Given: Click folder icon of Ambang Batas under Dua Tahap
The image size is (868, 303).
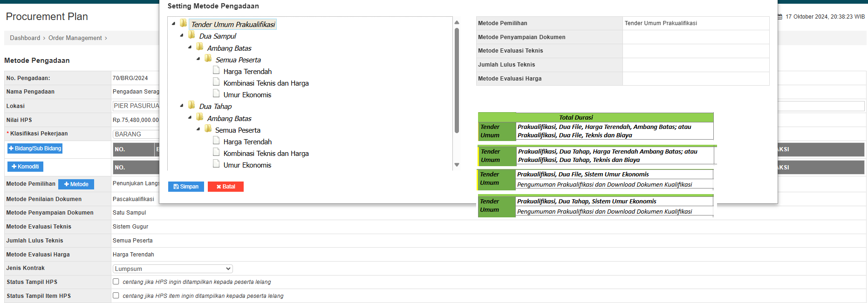Looking at the screenshot, I should pos(200,117).
